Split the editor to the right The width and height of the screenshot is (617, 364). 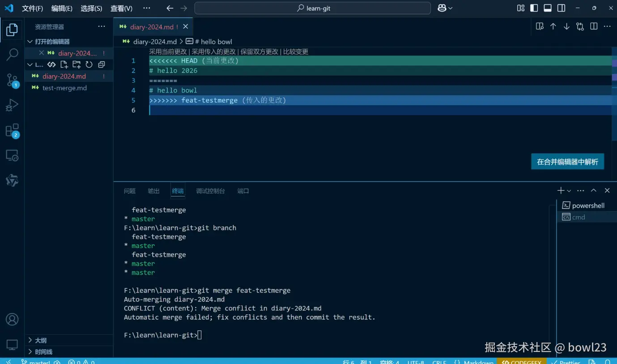594,26
